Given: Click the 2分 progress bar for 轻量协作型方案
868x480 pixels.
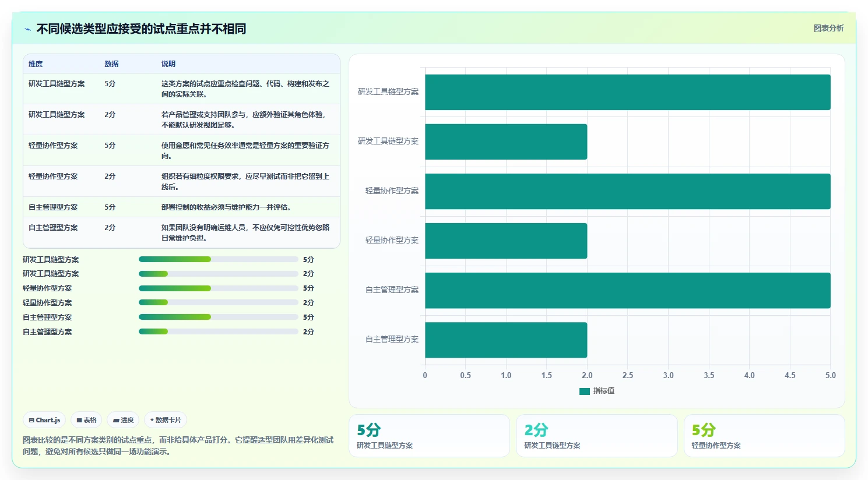Looking at the screenshot, I should click(219, 302).
